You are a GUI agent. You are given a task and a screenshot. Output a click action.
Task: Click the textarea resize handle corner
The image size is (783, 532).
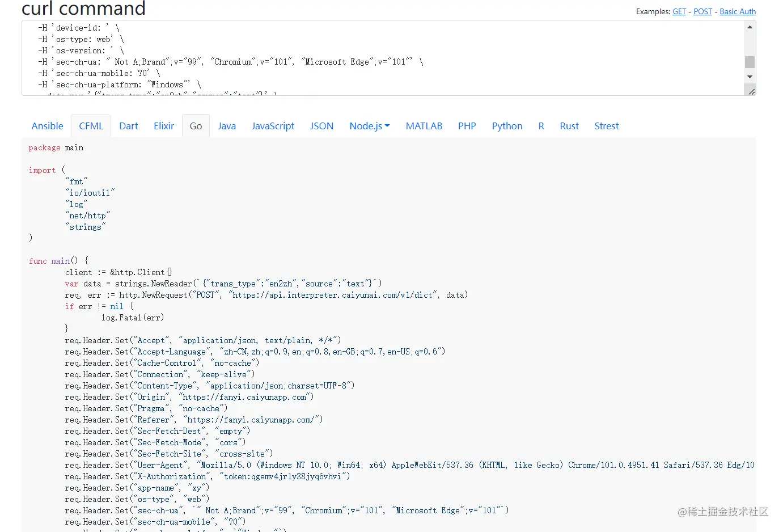tap(751, 91)
